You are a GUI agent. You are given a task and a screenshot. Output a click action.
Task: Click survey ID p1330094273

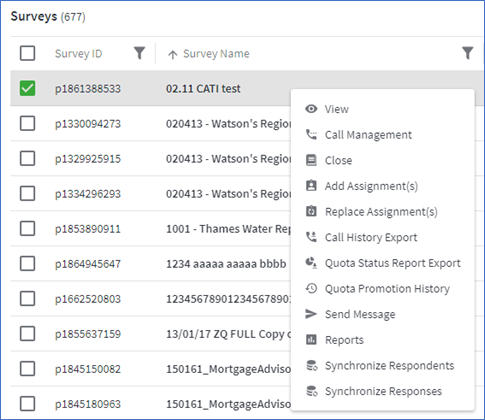pos(88,124)
